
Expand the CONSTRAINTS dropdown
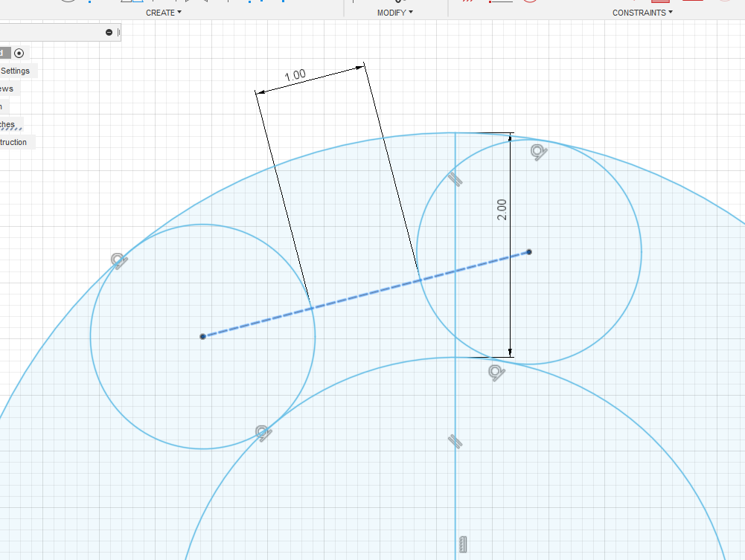point(641,13)
